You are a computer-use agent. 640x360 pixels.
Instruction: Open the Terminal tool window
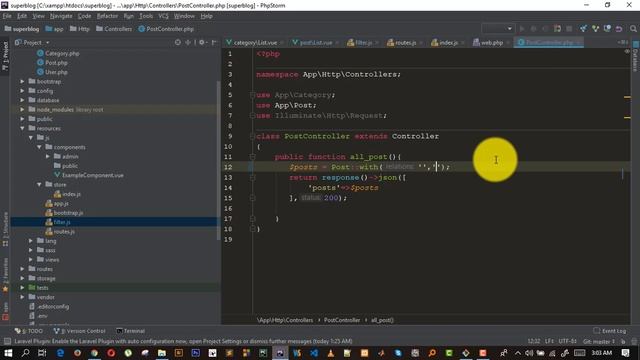coord(131,331)
